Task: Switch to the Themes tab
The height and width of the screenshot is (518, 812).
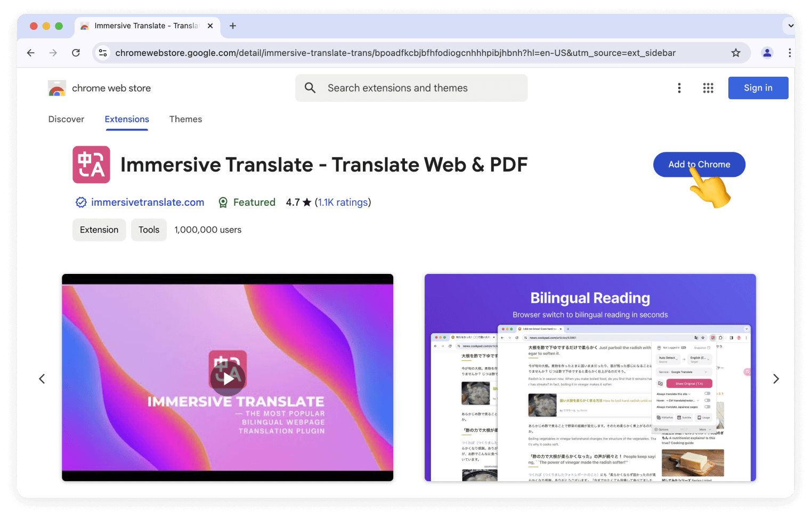Action: 185,119
